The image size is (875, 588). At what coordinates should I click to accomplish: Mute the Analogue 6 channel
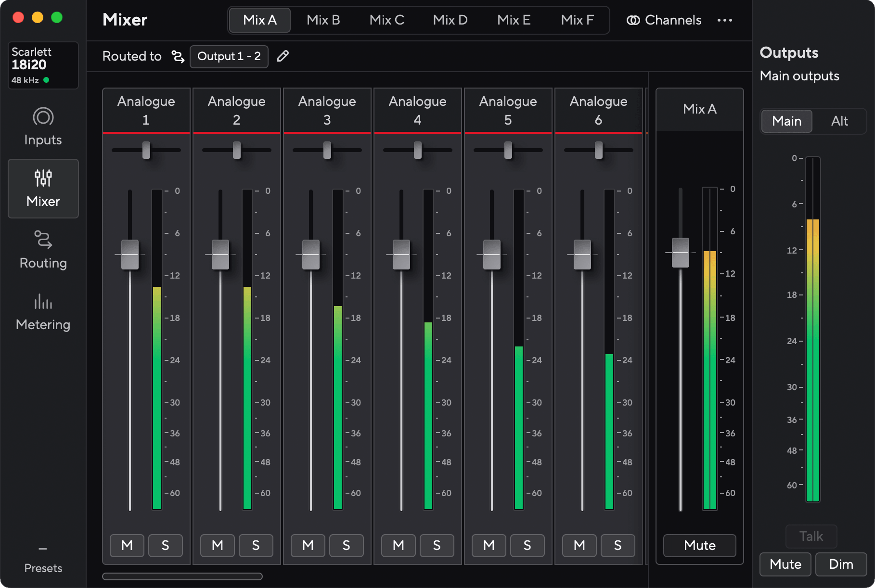(579, 545)
